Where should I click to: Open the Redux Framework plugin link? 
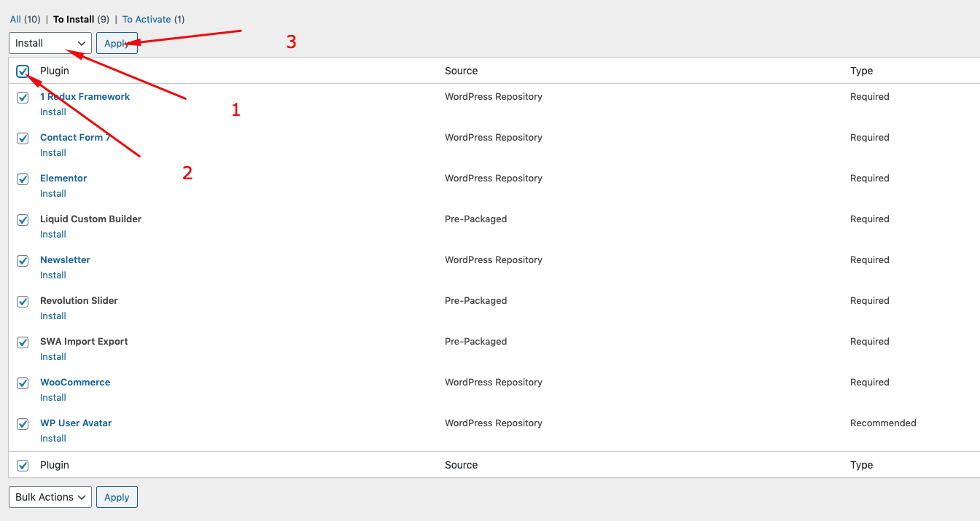pyautogui.click(x=85, y=97)
